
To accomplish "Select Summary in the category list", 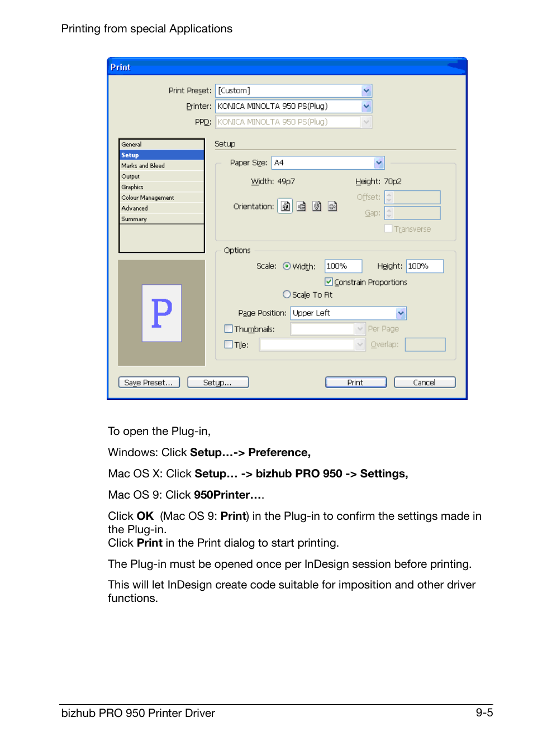I will point(161,219).
